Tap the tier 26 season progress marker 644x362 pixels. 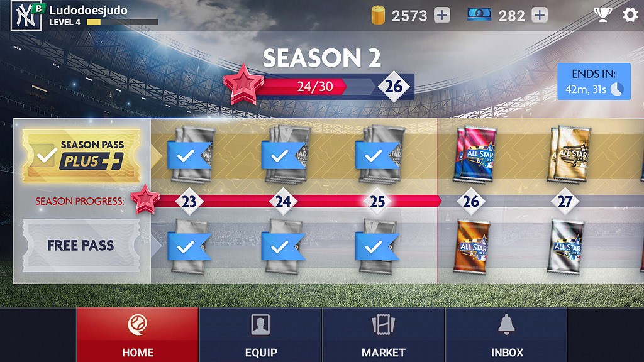click(x=471, y=201)
